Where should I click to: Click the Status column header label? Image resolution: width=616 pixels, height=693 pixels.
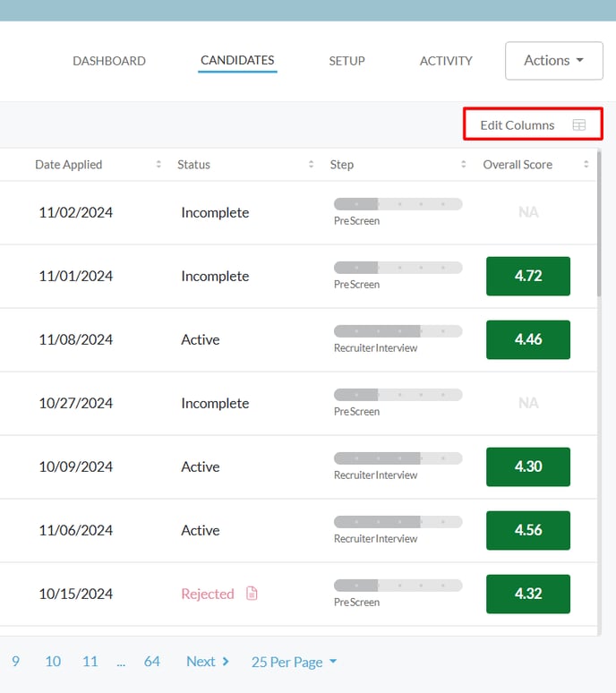(193, 165)
